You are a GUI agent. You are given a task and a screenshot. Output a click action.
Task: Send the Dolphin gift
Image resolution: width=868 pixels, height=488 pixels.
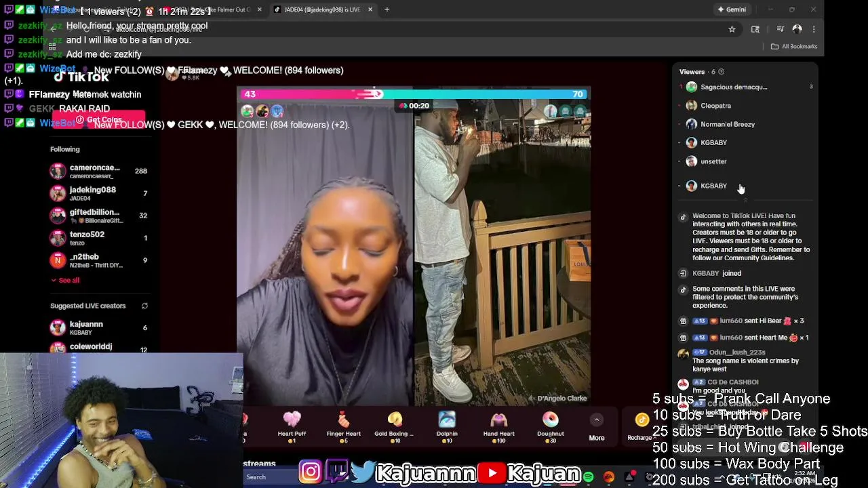(x=447, y=427)
